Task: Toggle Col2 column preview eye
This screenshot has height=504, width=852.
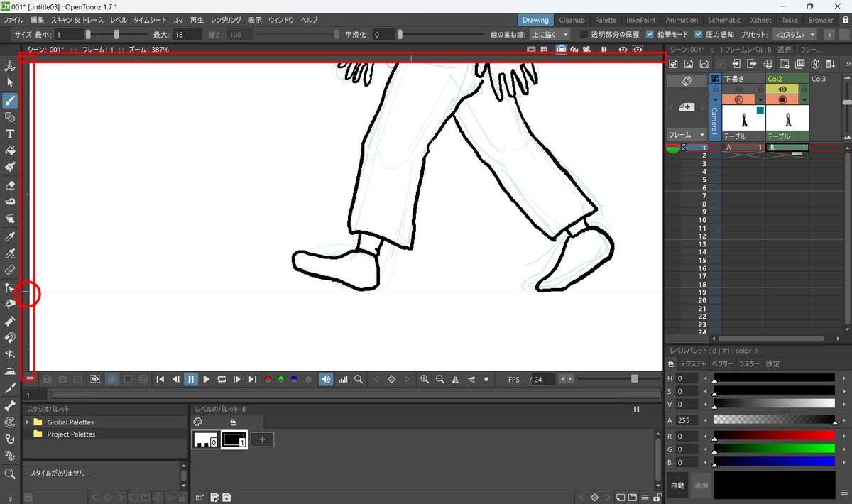Action: (782, 89)
